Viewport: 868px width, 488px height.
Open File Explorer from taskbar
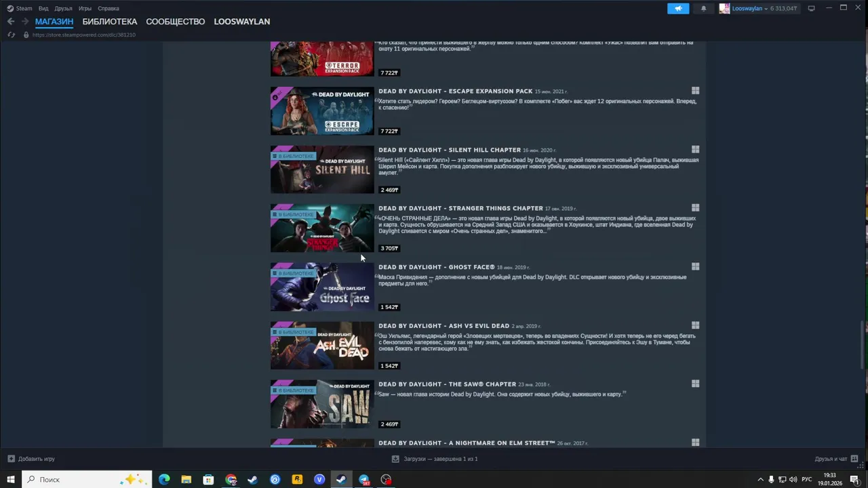click(186, 479)
